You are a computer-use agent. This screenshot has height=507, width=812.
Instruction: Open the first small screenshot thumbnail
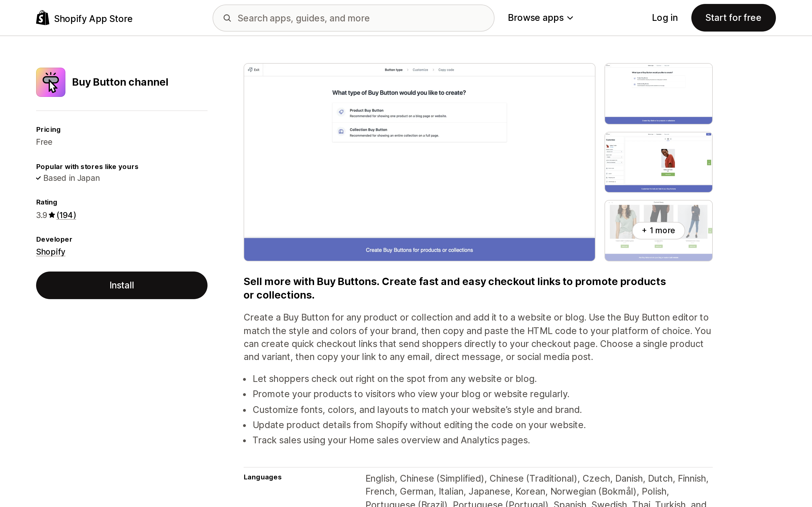(658, 94)
